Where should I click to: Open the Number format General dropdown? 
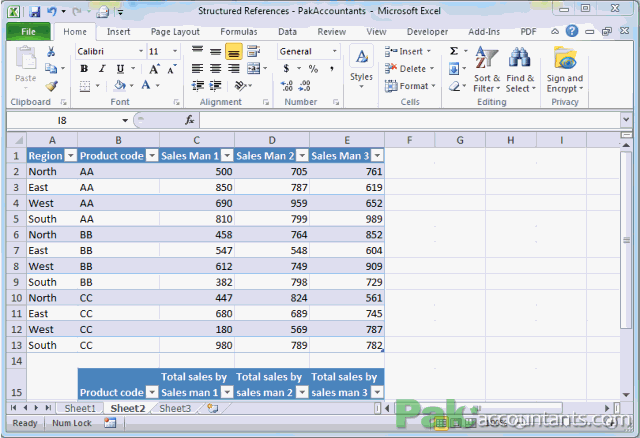335,51
